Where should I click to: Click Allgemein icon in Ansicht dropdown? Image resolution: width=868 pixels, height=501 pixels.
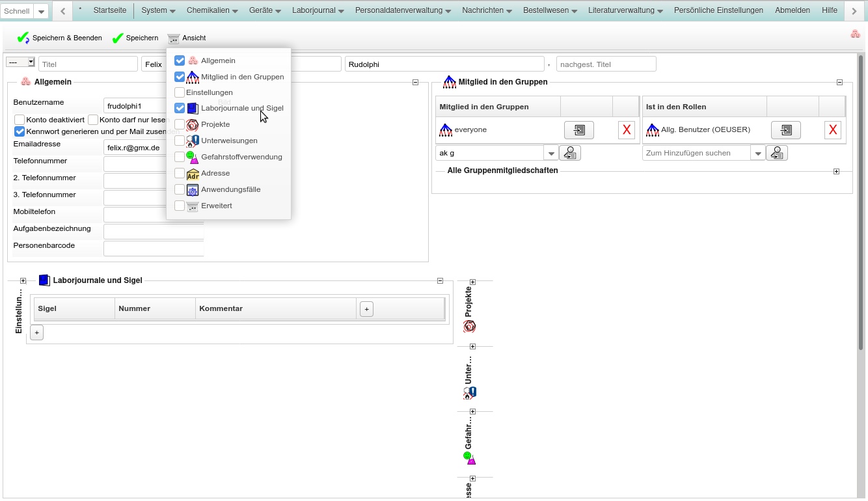193,61
